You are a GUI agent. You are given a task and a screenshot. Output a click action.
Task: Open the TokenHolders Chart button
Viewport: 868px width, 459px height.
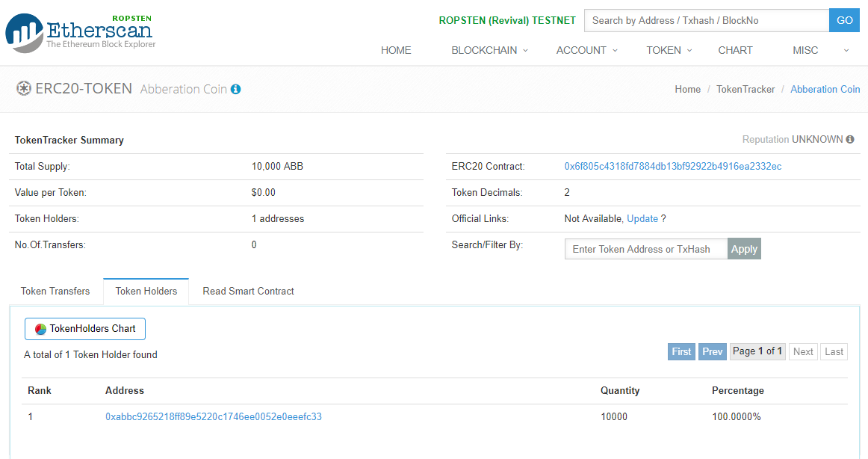coord(85,329)
